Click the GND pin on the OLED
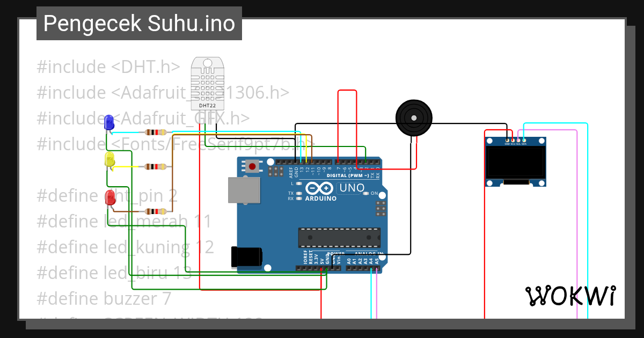The image size is (644, 338). [507, 141]
